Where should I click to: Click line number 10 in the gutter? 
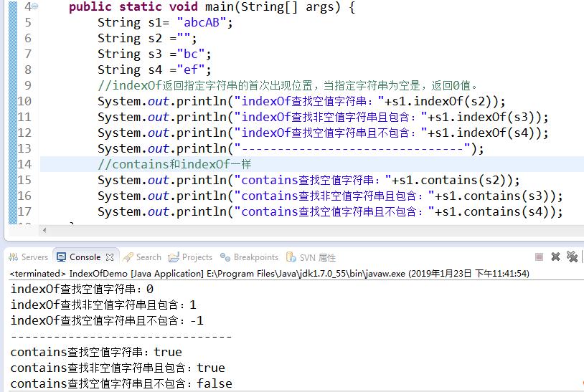24,101
